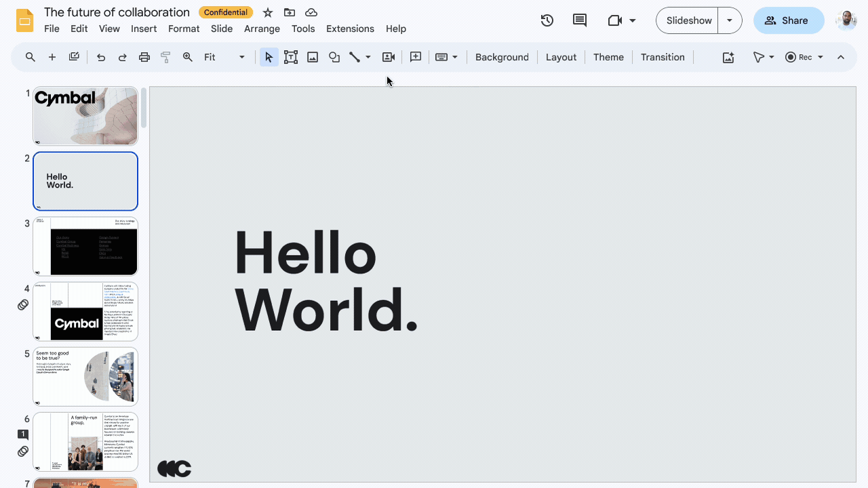Click the Slideshow button
Viewport: 868px width, 488px height.
688,20
